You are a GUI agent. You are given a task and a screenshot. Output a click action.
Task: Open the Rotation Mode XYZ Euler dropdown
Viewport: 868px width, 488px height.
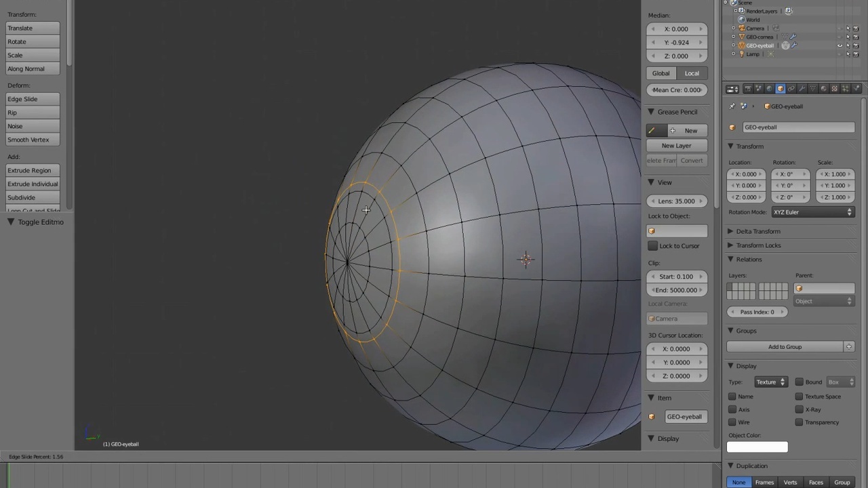click(x=812, y=212)
